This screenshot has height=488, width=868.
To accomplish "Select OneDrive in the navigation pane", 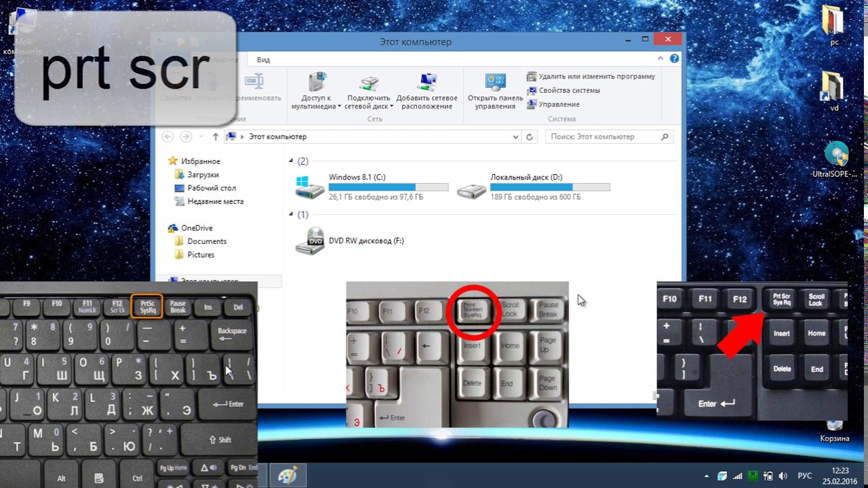I will click(x=190, y=228).
